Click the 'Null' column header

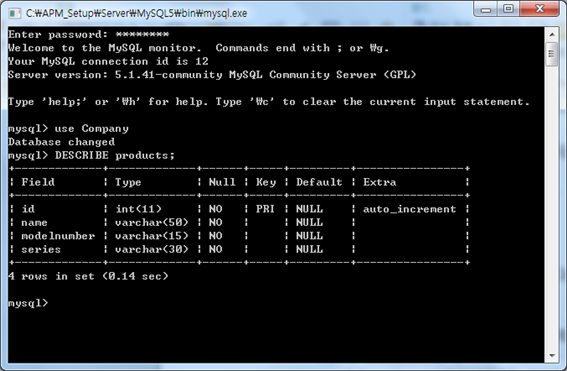(x=222, y=182)
